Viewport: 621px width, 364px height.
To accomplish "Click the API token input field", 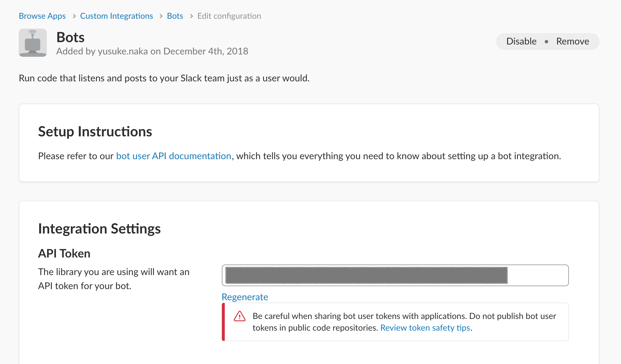I will 395,275.
